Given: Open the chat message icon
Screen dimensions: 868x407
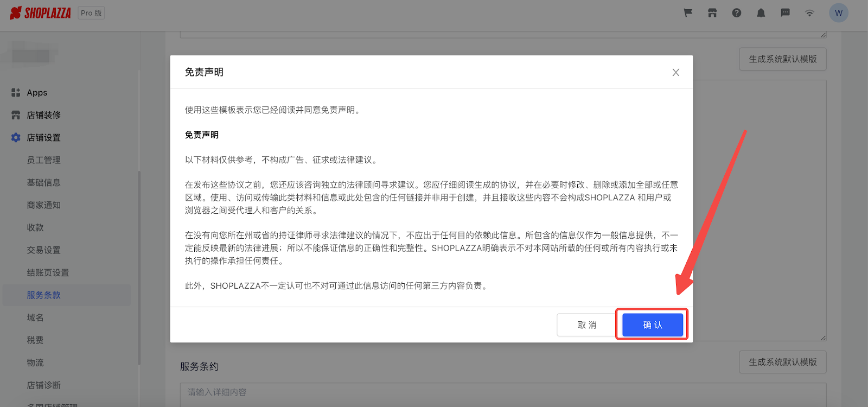Looking at the screenshot, I should tap(785, 13).
